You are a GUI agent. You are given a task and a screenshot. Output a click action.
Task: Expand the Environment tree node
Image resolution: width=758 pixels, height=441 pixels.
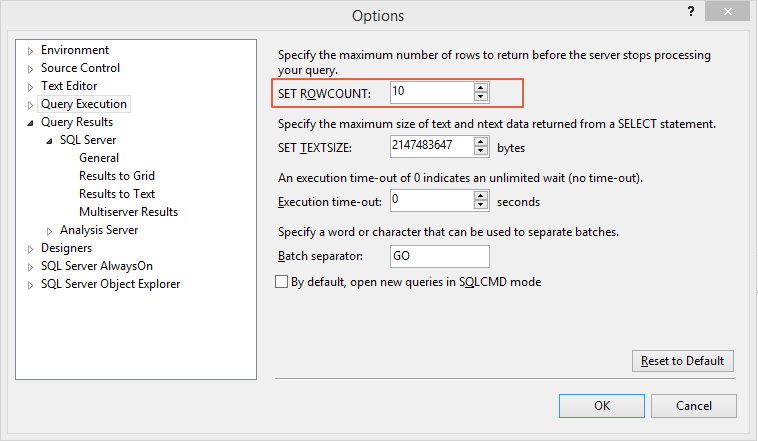[x=30, y=51]
